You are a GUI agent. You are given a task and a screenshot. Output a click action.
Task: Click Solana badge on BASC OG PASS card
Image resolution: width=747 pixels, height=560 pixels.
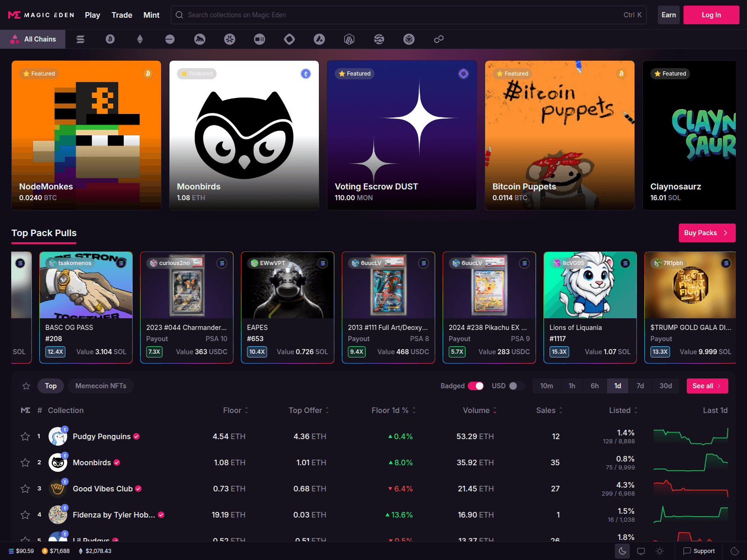tap(121, 263)
